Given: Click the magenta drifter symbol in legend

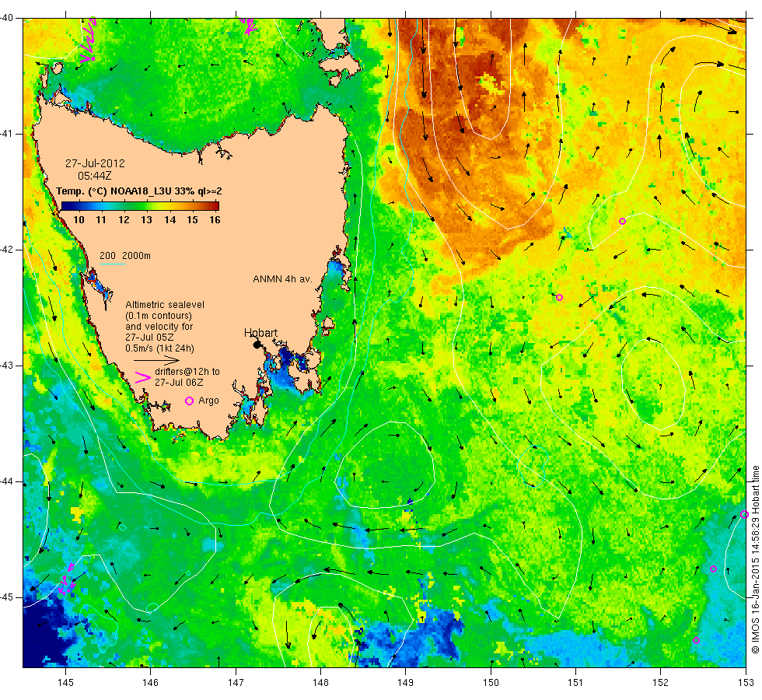Looking at the screenshot, I should pyautogui.click(x=143, y=378).
